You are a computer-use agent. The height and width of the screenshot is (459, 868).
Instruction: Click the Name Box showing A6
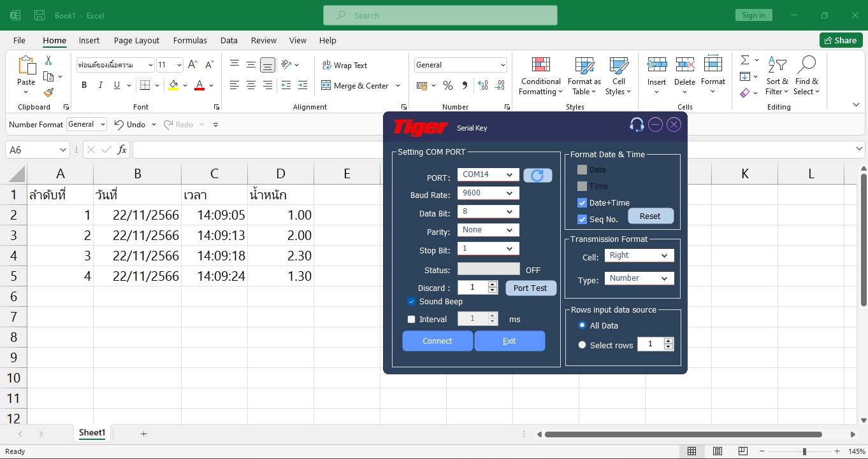[x=37, y=150]
